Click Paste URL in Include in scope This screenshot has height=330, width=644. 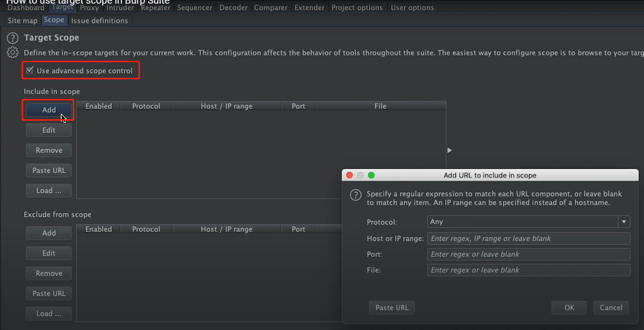click(49, 170)
